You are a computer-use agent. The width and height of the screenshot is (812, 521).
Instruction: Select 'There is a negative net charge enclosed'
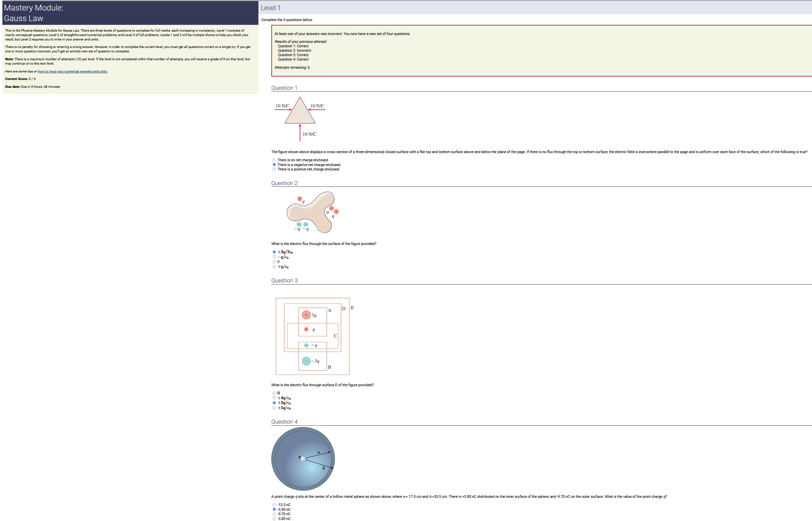[274, 165]
